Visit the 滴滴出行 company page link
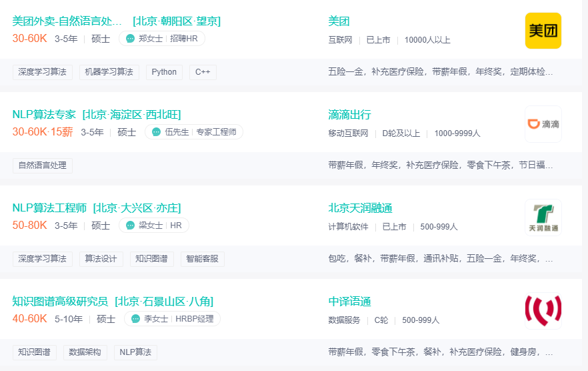Viewport: 588px width, 371px height. pyautogui.click(x=349, y=115)
